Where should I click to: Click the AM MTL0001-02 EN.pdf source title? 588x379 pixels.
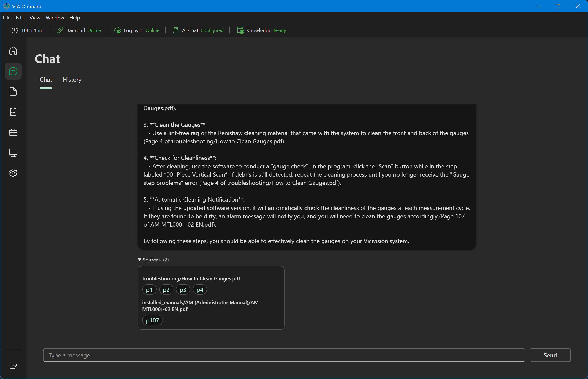(x=200, y=306)
